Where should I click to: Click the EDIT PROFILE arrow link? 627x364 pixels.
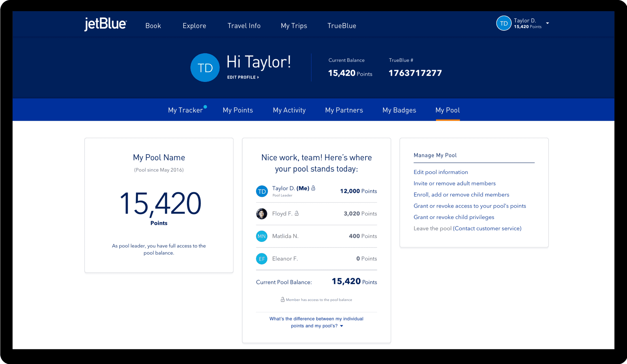click(243, 77)
